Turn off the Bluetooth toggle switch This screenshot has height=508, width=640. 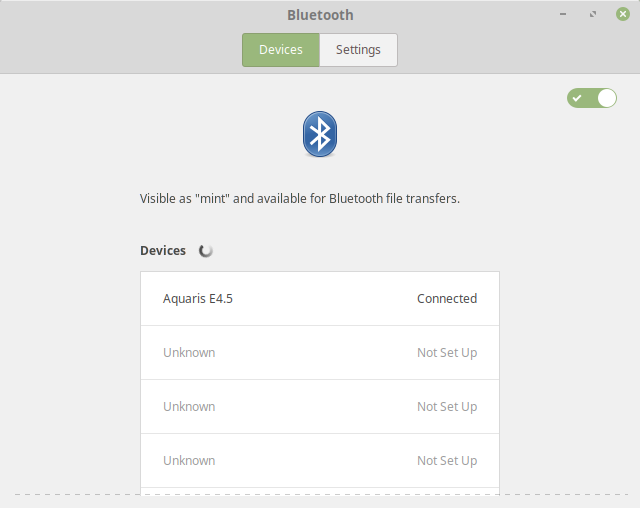pyautogui.click(x=592, y=97)
